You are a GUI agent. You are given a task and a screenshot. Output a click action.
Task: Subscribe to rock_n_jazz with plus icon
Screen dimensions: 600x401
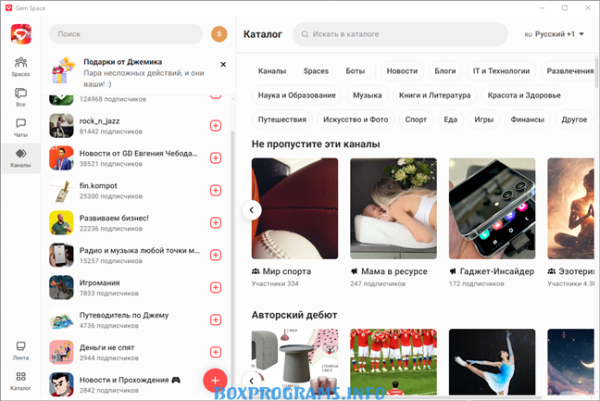[216, 126]
